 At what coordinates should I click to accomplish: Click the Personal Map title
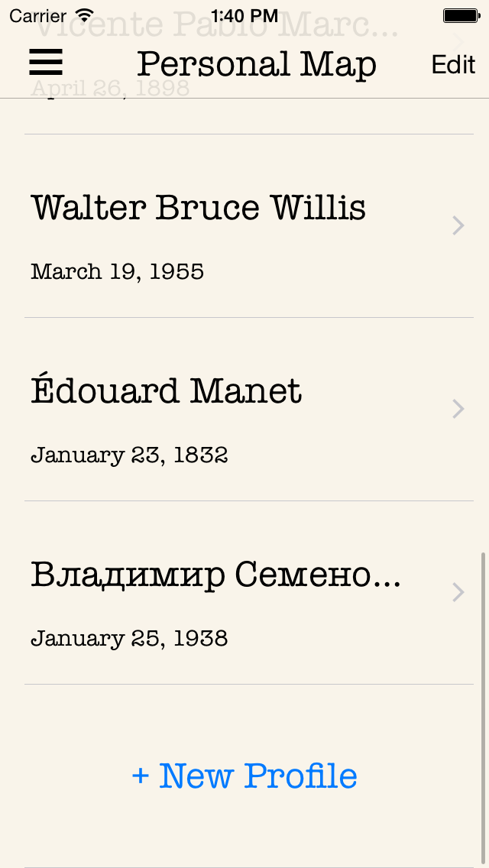(257, 65)
